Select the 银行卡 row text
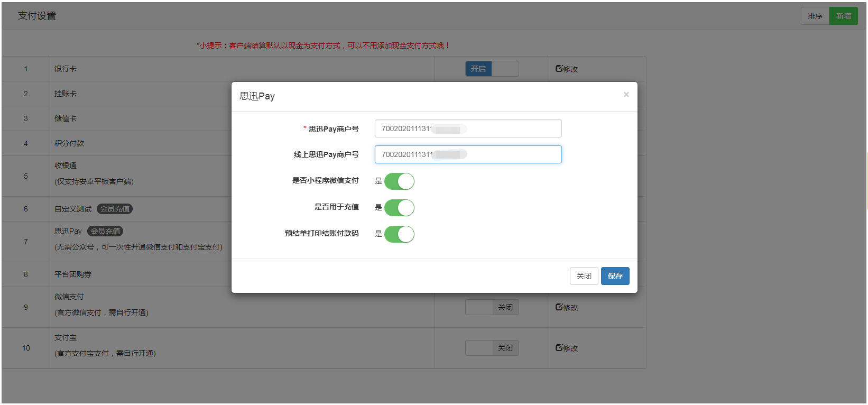Viewport: 868px width, 405px height. point(66,69)
